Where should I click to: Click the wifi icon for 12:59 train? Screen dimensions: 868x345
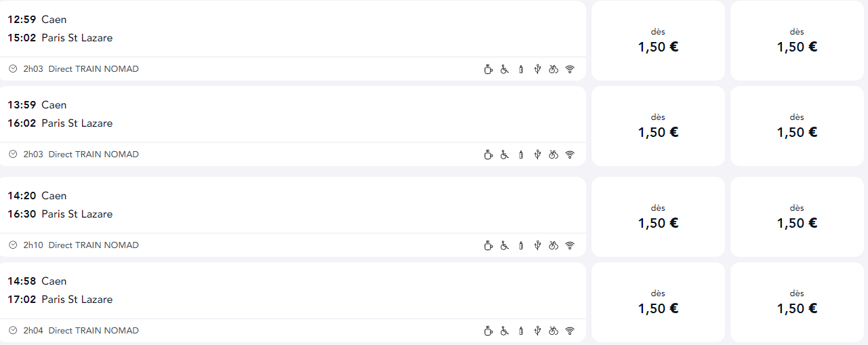(x=570, y=69)
